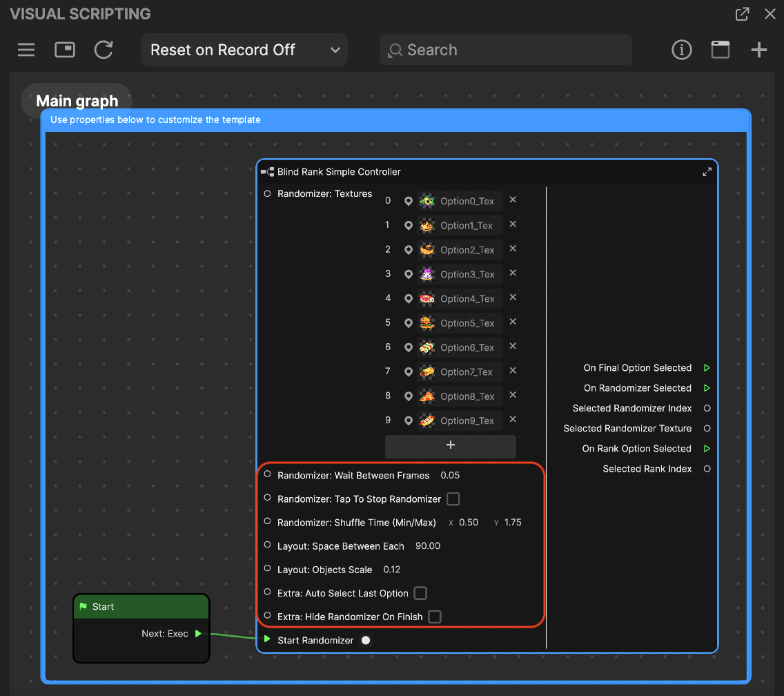This screenshot has width=784, height=696.
Task: Click the On Final Option Selected output port
Action: point(707,368)
